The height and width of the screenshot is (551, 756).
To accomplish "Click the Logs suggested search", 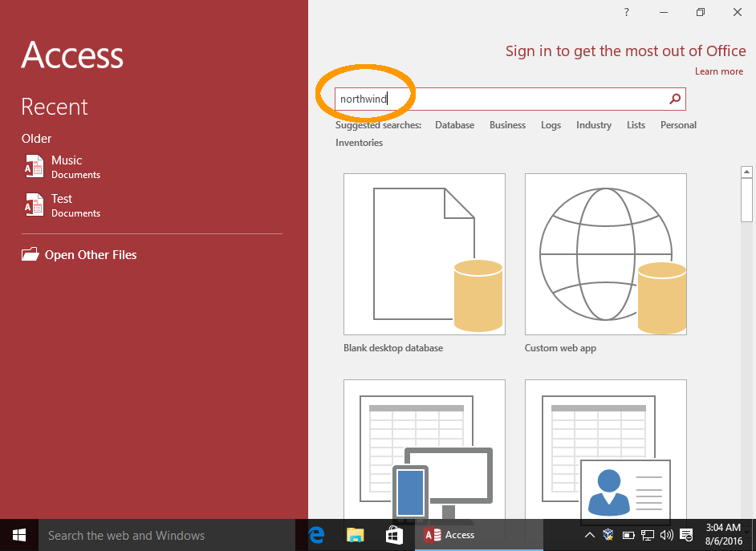I will click(x=551, y=125).
